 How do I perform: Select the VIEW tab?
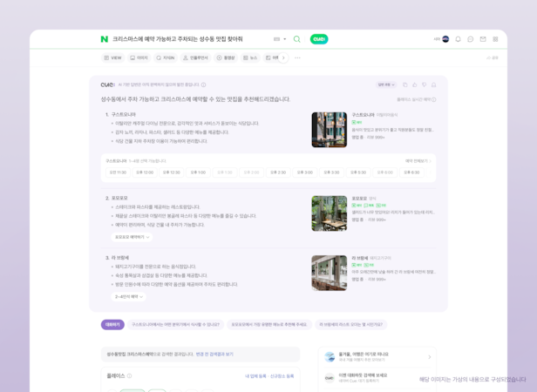click(112, 57)
